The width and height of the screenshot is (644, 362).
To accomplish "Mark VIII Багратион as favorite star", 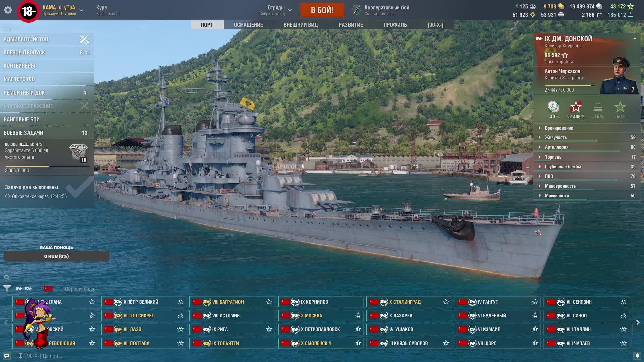I will coord(269,302).
